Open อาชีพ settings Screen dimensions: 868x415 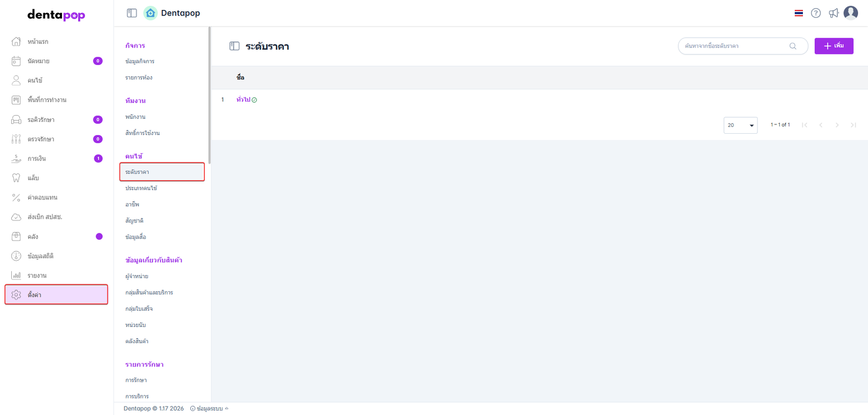(132, 204)
